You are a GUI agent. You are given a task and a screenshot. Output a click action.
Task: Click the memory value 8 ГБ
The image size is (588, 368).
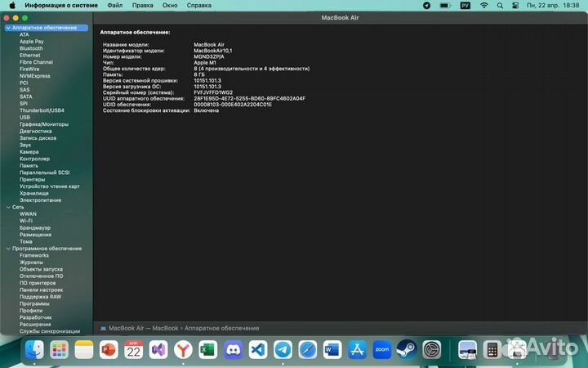[199, 74]
